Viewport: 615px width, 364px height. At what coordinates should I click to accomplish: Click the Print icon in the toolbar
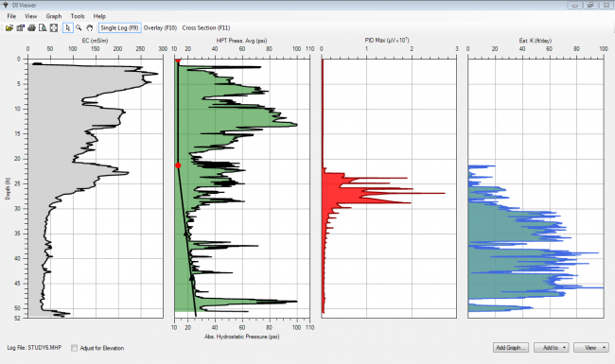point(31,27)
